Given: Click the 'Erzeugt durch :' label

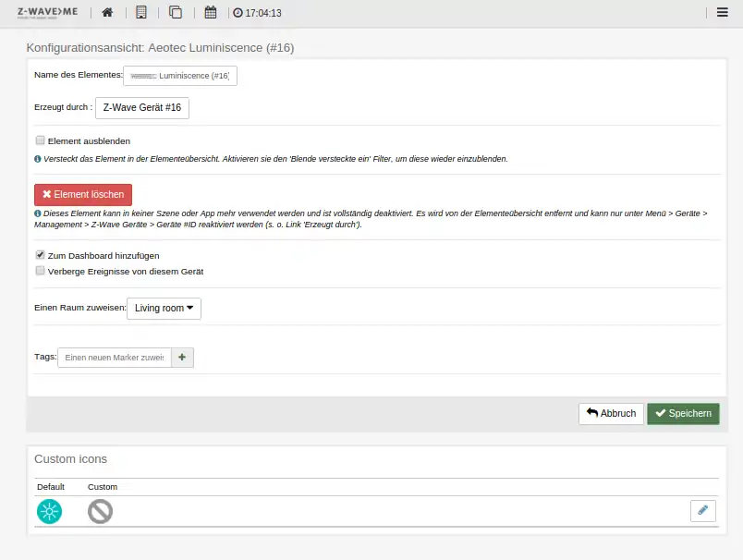Looking at the screenshot, I should [x=63, y=107].
